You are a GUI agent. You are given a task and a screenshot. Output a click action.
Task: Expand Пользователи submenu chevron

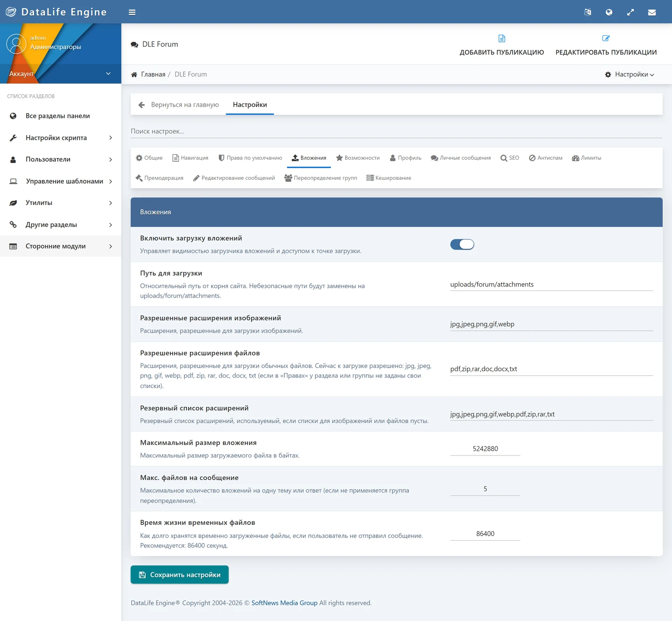pos(110,160)
